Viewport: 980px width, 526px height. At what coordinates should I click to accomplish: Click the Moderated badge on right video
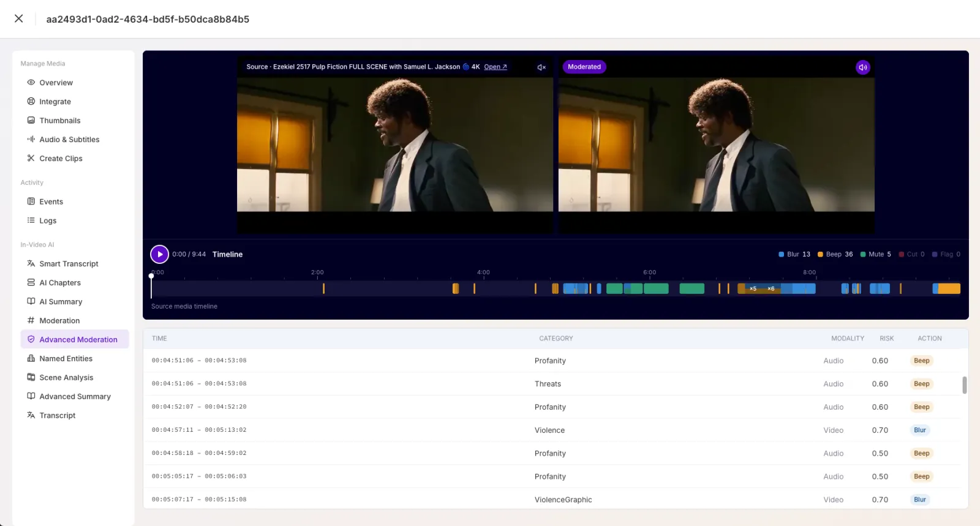click(584, 67)
